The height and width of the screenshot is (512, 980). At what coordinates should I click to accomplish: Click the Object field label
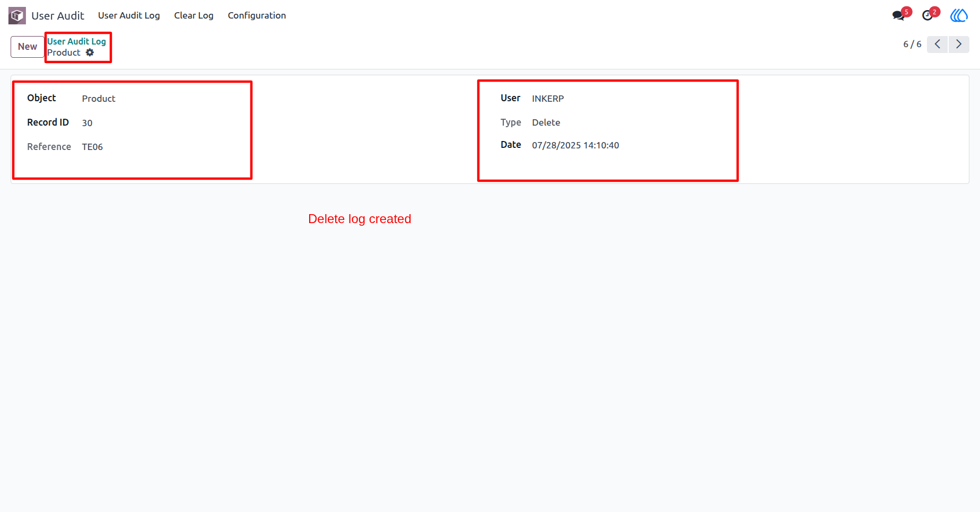(41, 98)
